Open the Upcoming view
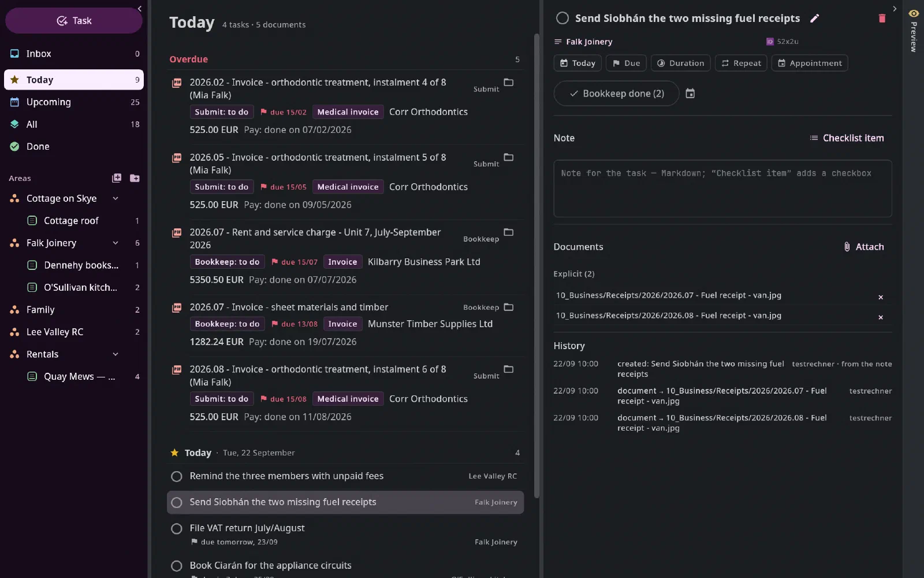Screen dimensions: 924x578 tap(74, 102)
